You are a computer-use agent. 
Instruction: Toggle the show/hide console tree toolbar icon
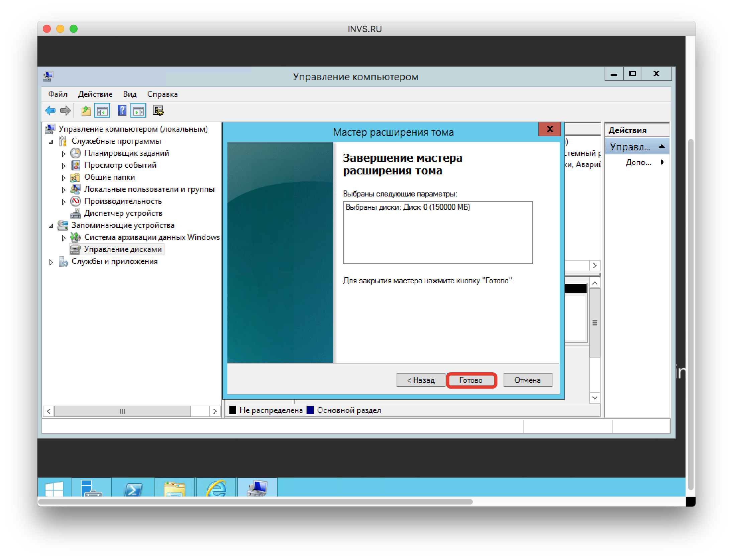point(102,111)
